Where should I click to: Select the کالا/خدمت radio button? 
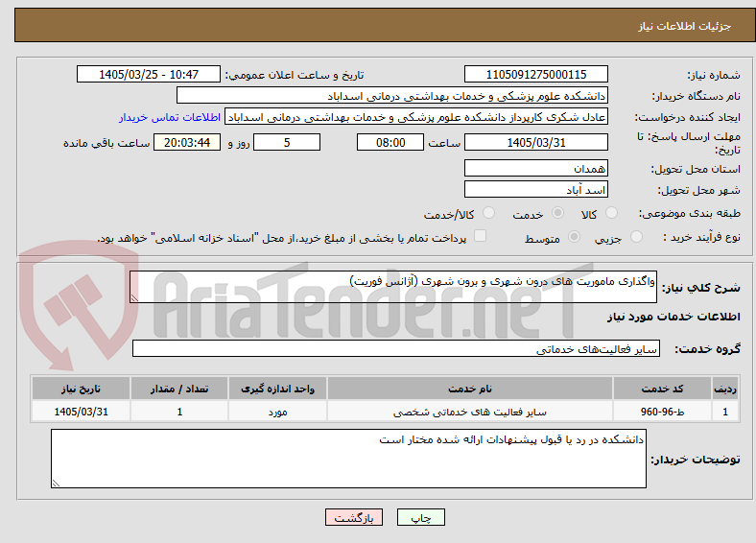489,213
